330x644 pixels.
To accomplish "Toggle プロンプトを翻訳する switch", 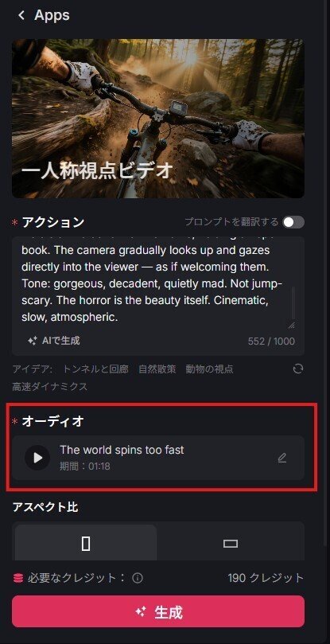I will tap(293, 222).
